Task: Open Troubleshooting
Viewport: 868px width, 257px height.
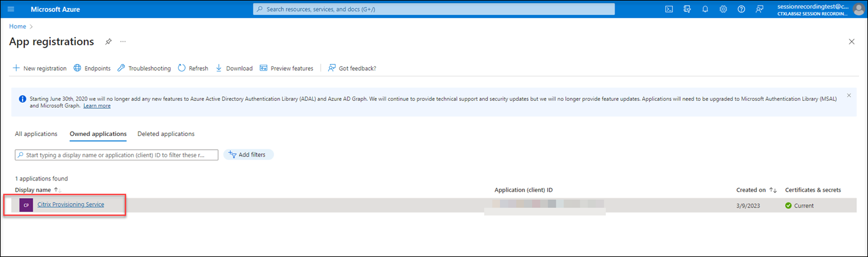Action: (x=144, y=68)
